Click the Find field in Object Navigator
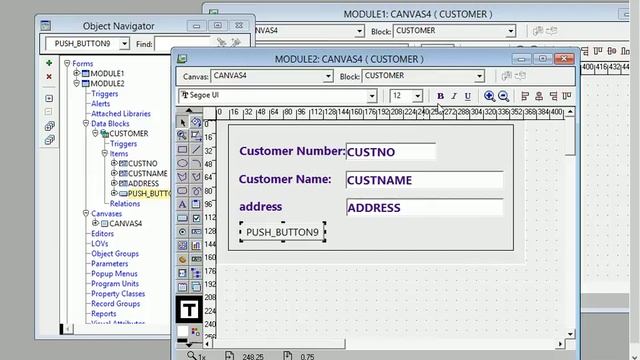640x360 pixels. tap(182, 44)
